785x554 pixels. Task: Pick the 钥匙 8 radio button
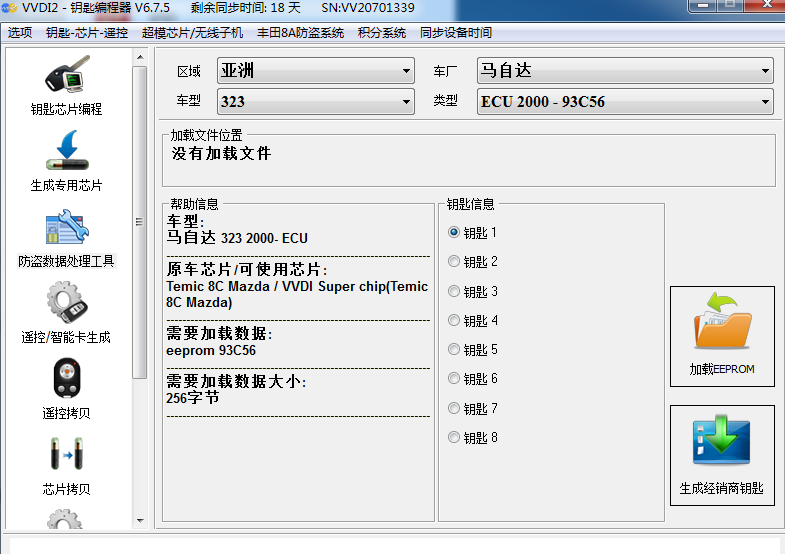coord(454,438)
